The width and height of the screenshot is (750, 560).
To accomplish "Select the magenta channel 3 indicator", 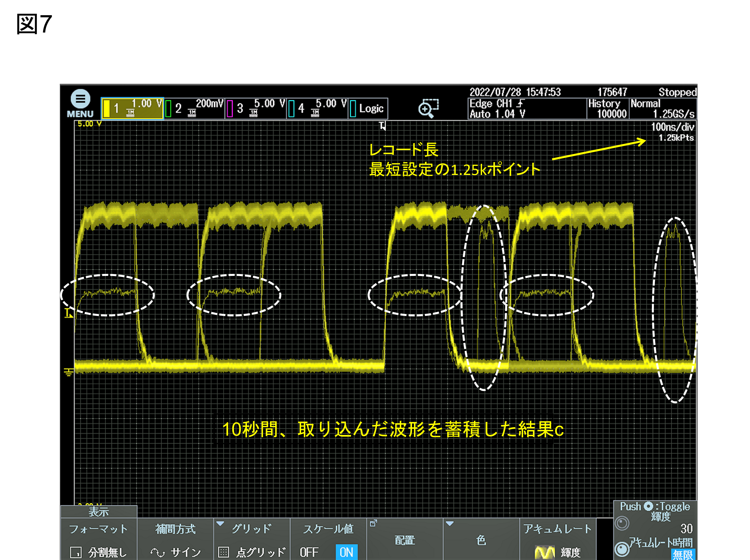I will [x=230, y=108].
